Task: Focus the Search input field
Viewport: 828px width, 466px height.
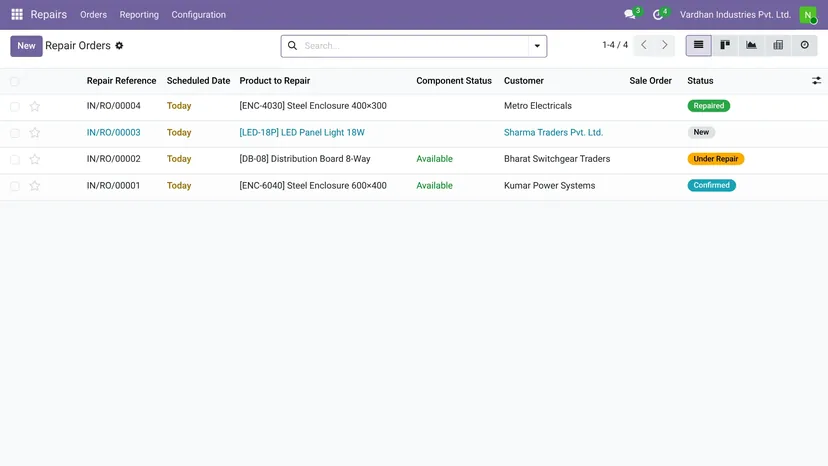Action: coord(415,46)
